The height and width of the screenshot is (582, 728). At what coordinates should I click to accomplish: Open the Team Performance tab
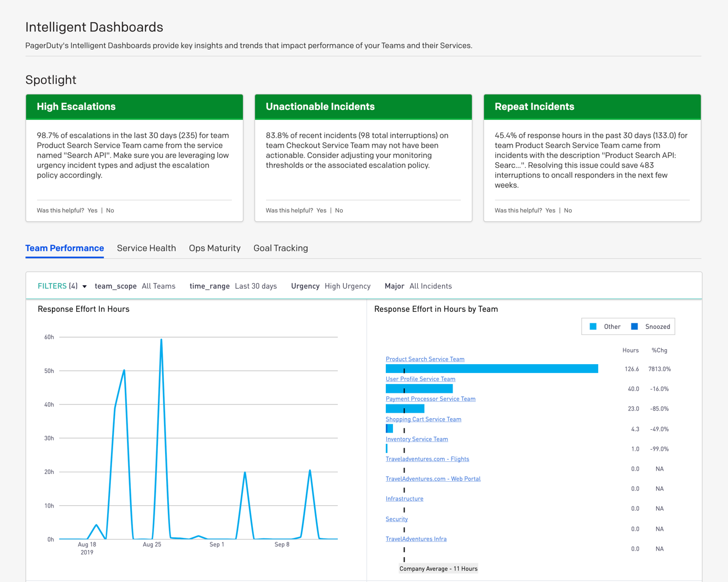tap(65, 248)
